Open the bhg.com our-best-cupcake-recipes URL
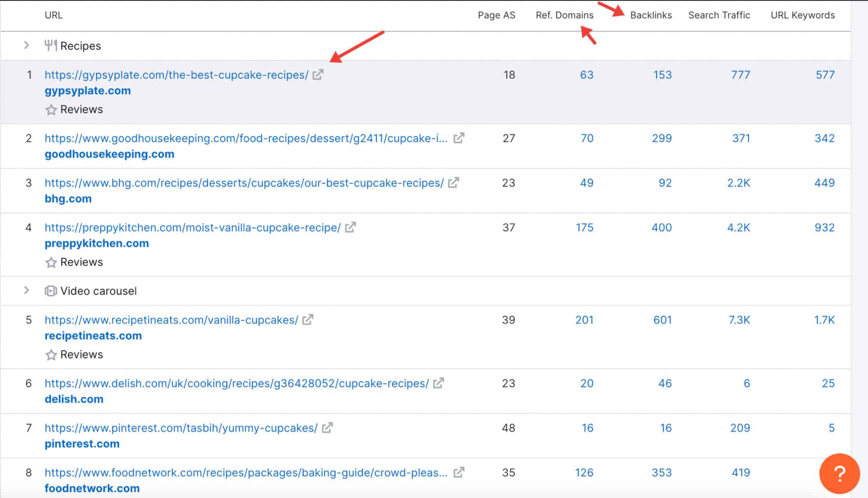868x498 pixels. point(244,183)
